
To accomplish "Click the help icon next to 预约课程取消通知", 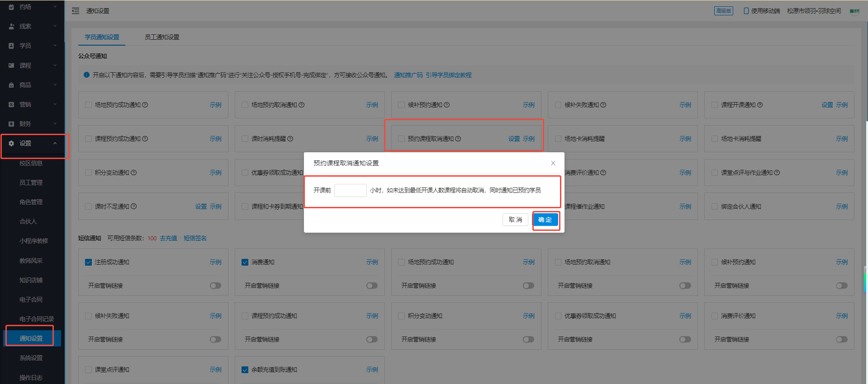I will tap(458, 139).
